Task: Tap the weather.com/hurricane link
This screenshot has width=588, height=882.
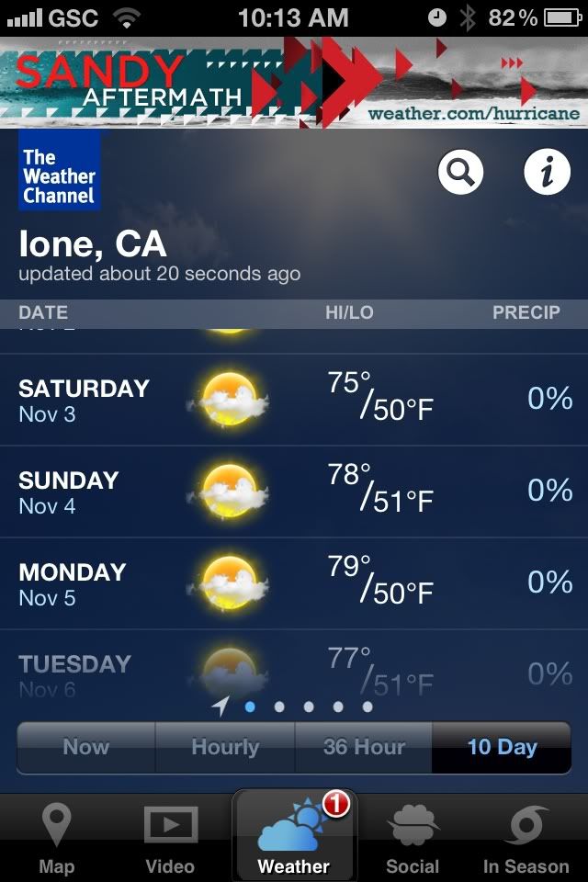Action: [474, 113]
